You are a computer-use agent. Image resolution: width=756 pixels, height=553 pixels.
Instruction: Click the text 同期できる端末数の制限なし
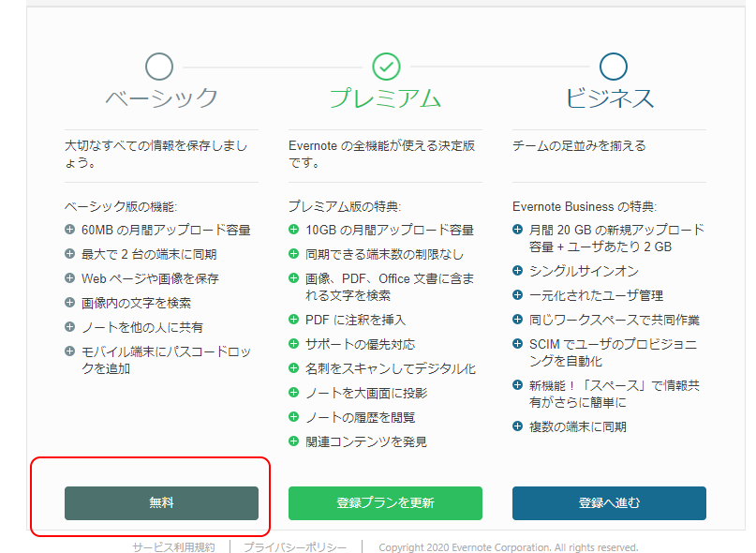[x=384, y=254]
